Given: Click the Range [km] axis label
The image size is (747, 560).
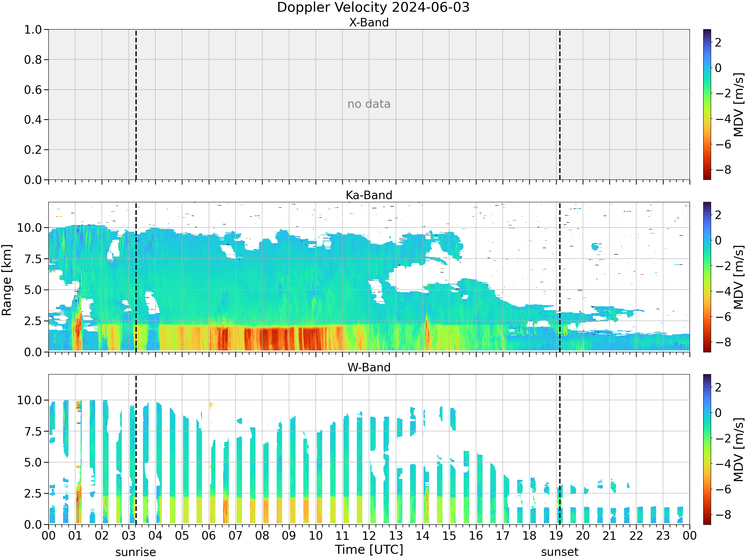Looking at the screenshot, I should [7, 280].
